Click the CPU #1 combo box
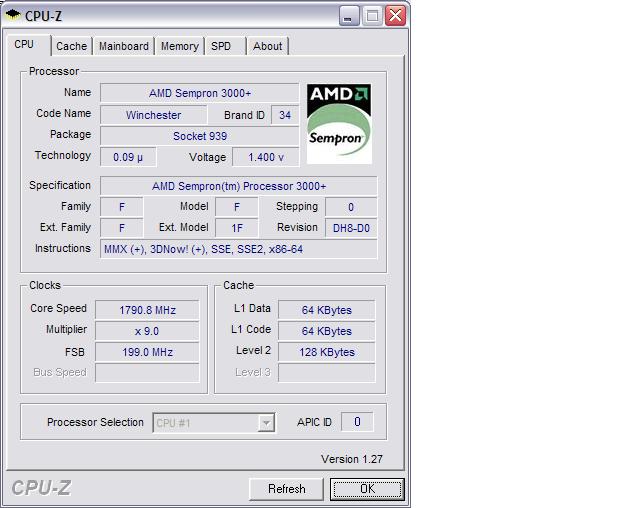Image resolution: width=640 pixels, height=508 pixels. coord(213,423)
